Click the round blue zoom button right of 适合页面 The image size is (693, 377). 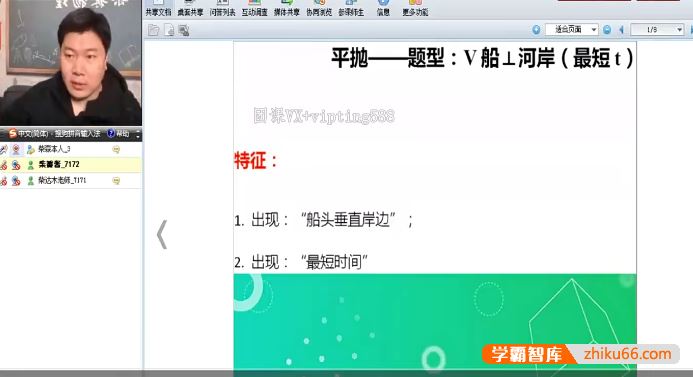[607, 30]
